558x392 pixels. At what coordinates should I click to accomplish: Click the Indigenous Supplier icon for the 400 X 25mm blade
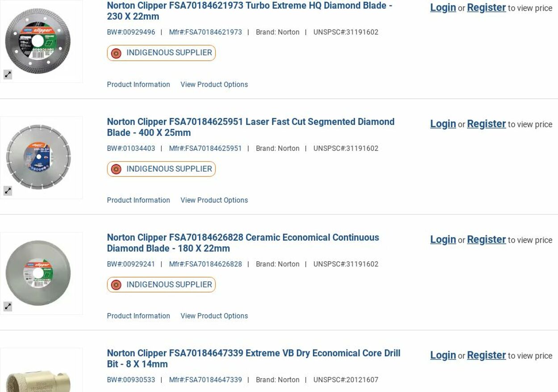116,169
